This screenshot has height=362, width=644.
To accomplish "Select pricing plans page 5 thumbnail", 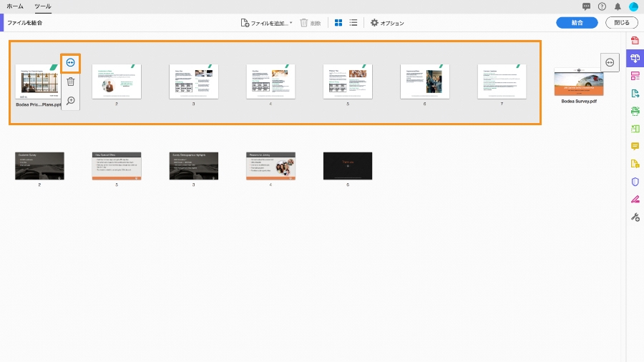I will pos(348,82).
